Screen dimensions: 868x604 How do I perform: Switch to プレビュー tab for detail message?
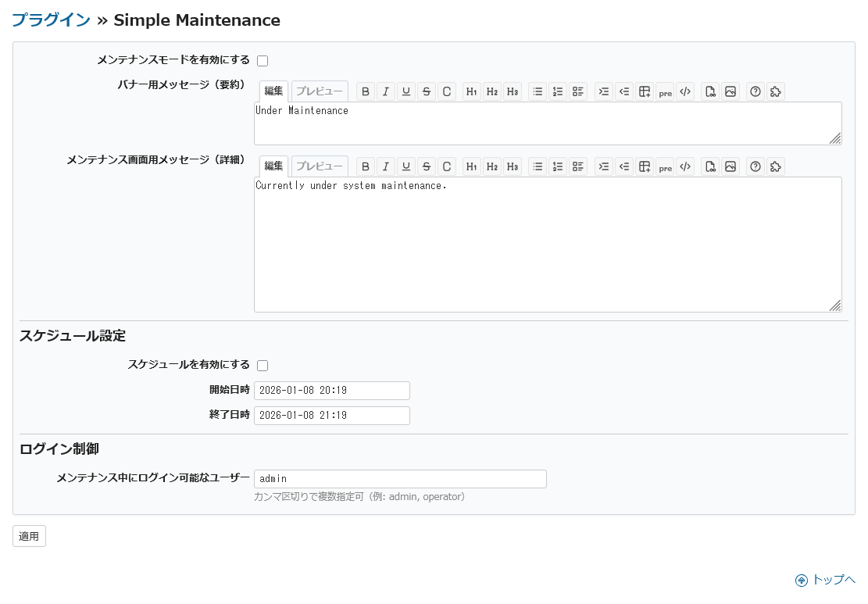tap(320, 166)
